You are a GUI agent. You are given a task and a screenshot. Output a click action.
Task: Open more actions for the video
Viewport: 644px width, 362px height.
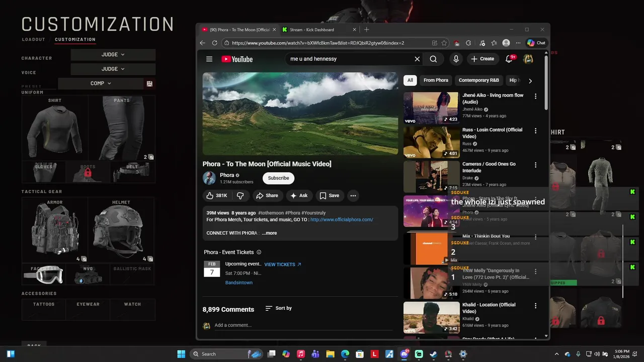click(x=353, y=196)
